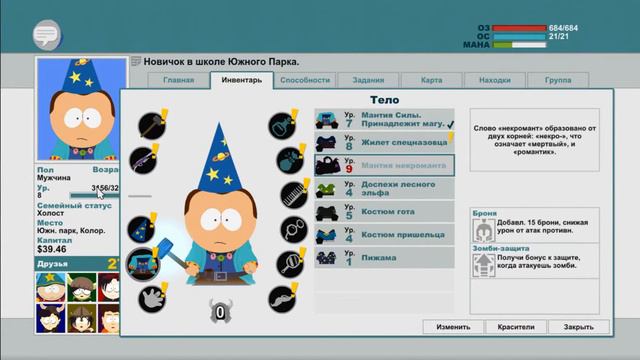Select the melee weapon hammer slot

click(152, 126)
